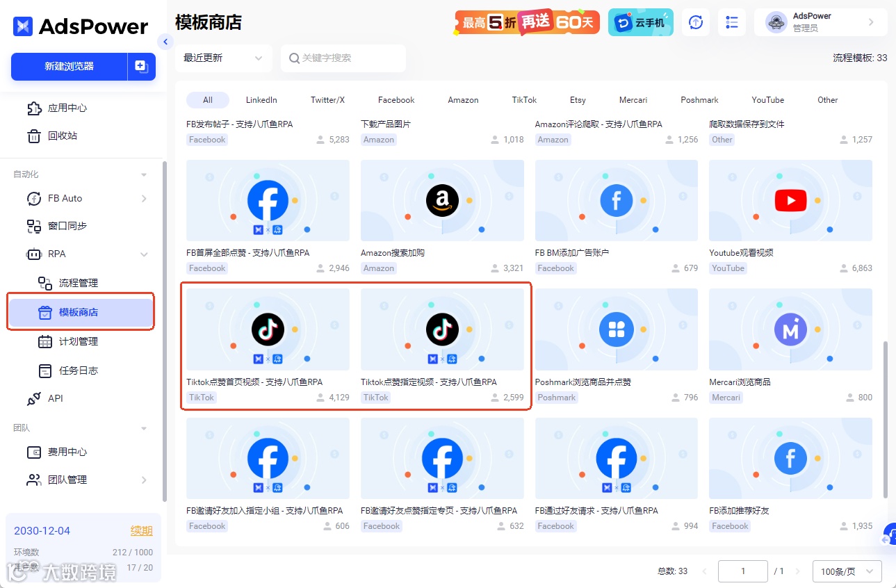Open the Tiktok点赞指定视频 template thumbnail
Viewport: 896px width, 588px height.
[442, 329]
